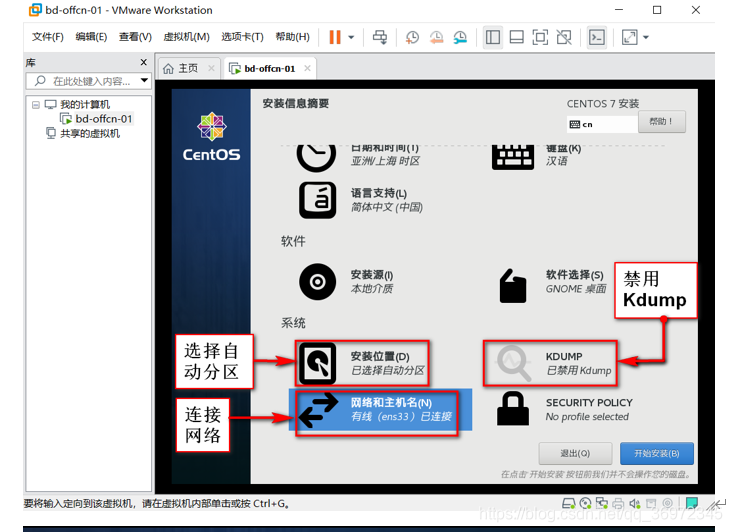Click the network adapter status bar icon
Image resolution: width=732 pixels, height=532 pixels.
coord(602,503)
